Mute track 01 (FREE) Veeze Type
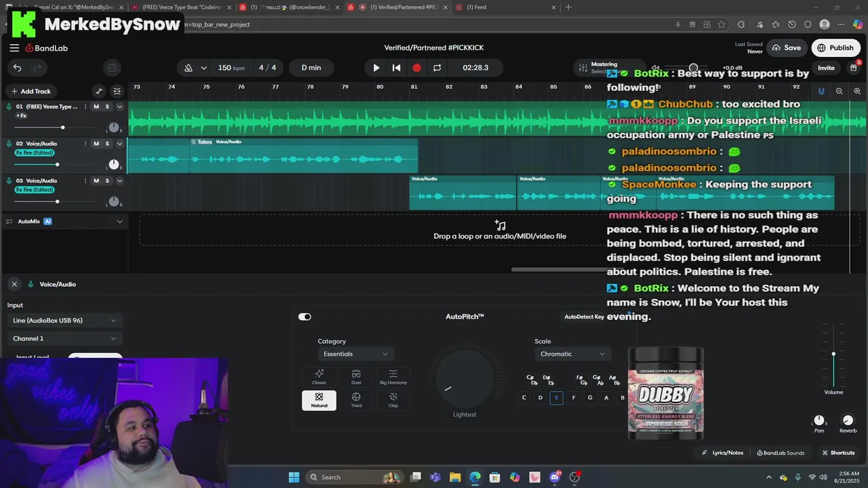Viewport: 868px width, 488px height. (96, 107)
